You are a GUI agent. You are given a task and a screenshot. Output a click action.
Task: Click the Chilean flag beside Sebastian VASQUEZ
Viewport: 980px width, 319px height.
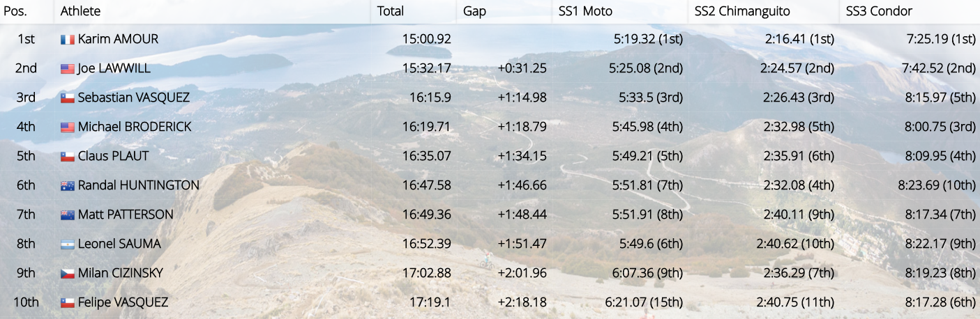click(x=68, y=98)
